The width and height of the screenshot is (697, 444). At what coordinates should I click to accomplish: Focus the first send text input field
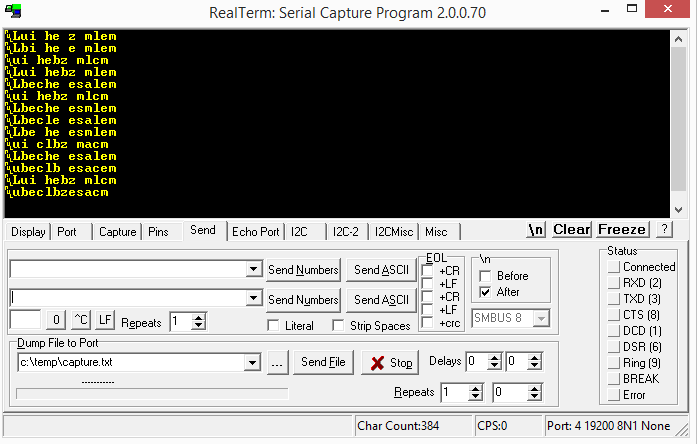pyautogui.click(x=128, y=269)
